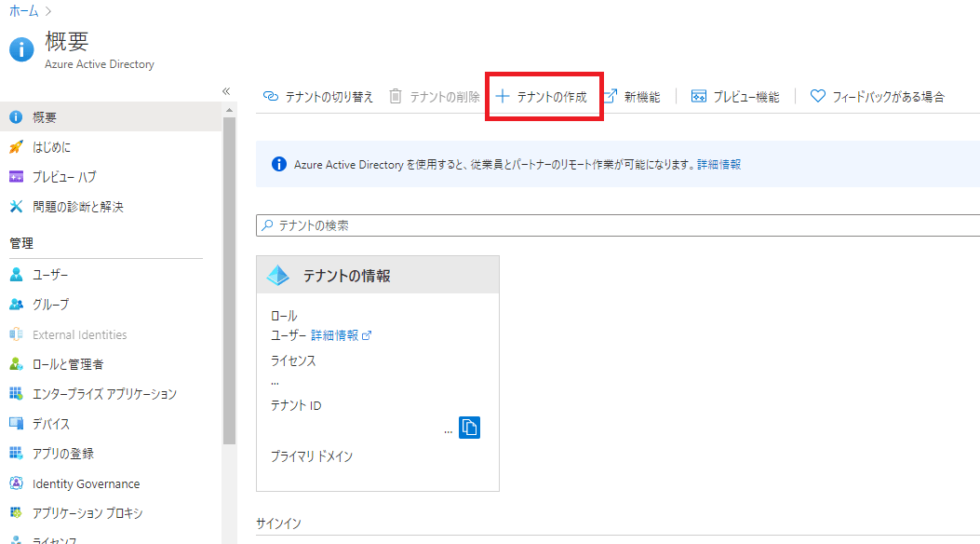Click the info icon in the blue banner

click(x=279, y=164)
